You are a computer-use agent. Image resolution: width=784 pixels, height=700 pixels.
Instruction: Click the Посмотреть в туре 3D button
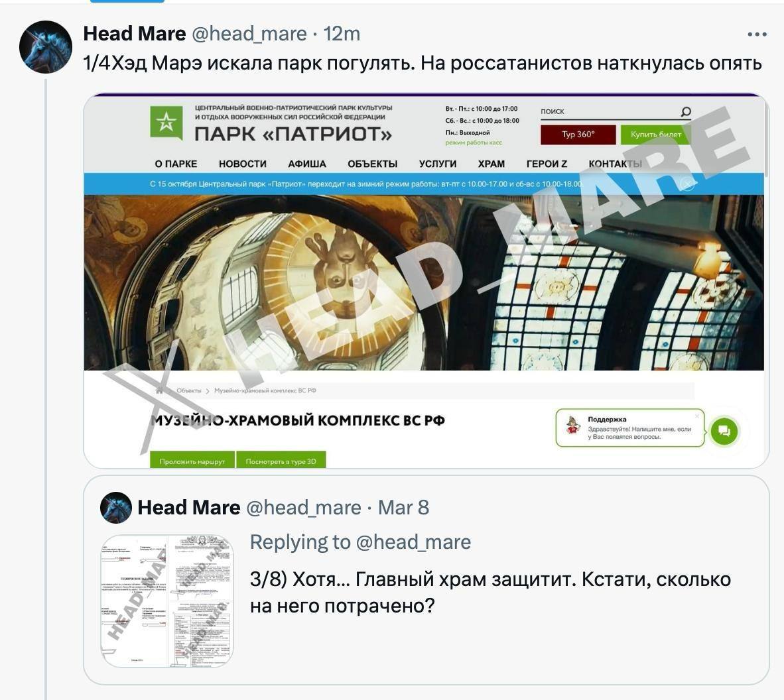click(281, 460)
